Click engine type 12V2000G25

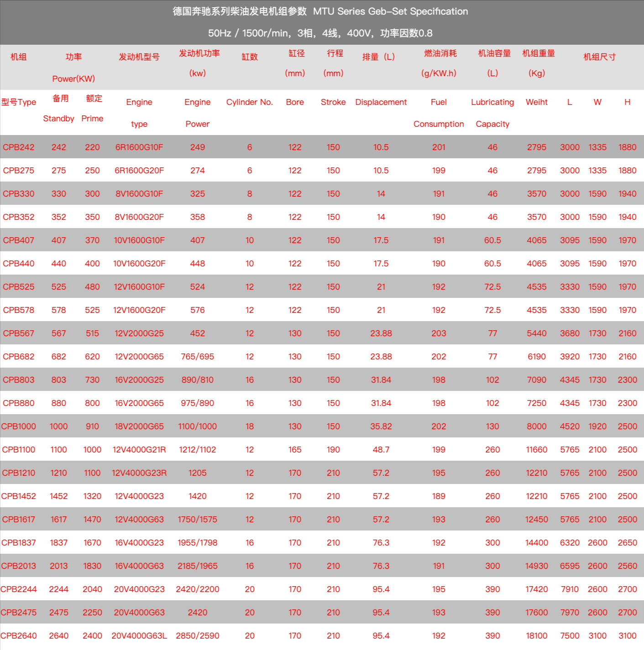(x=139, y=333)
